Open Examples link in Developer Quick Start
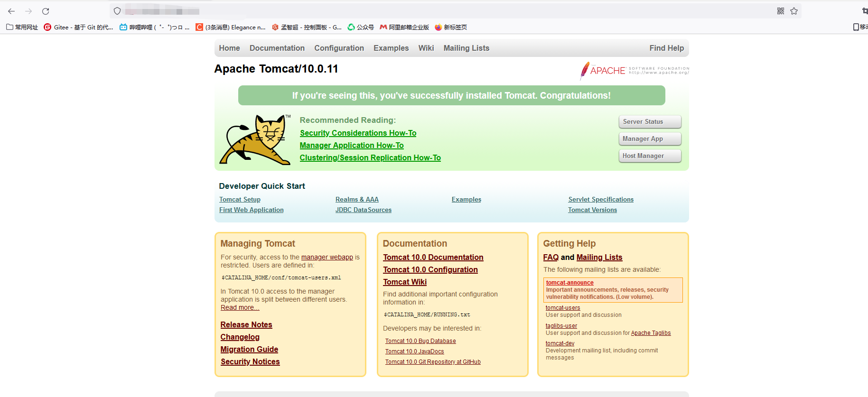 click(x=467, y=200)
